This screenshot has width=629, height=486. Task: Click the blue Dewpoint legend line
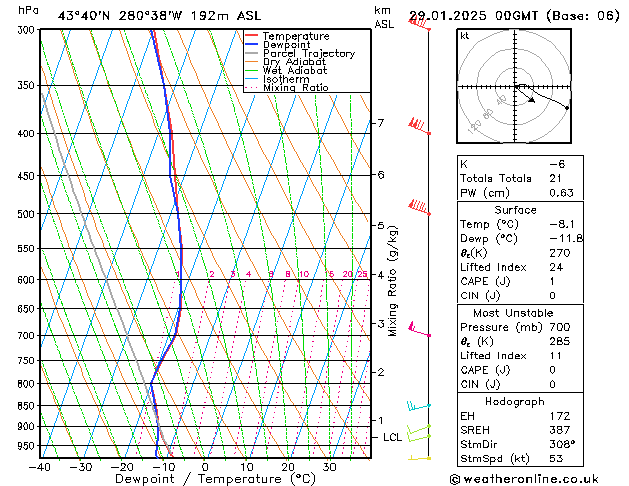pos(253,45)
